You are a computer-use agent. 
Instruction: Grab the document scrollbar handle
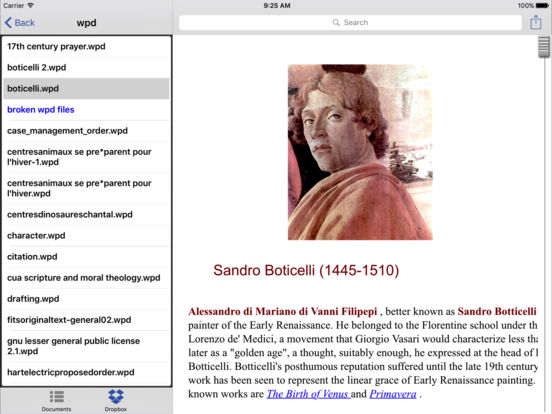[544, 47]
